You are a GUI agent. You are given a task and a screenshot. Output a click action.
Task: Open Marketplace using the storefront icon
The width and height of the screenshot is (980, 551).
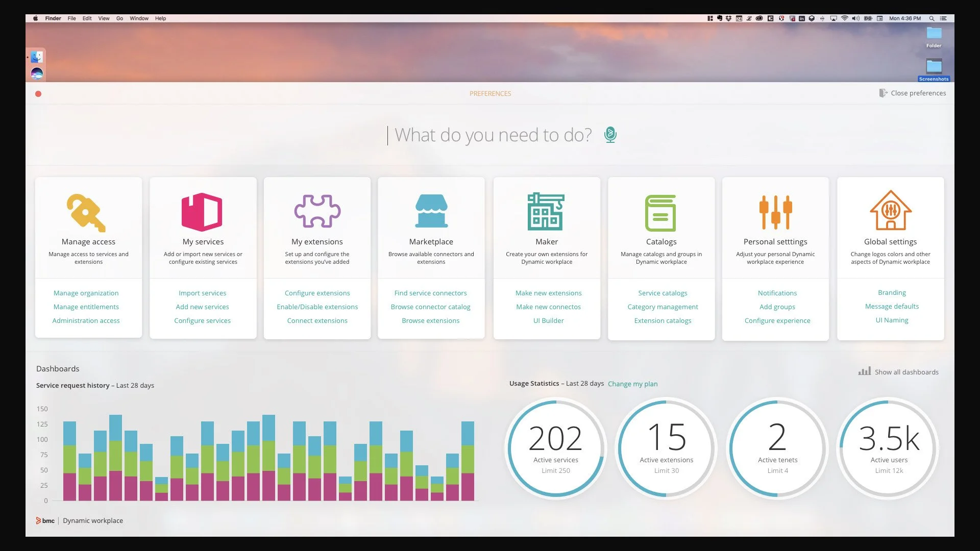pyautogui.click(x=431, y=211)
